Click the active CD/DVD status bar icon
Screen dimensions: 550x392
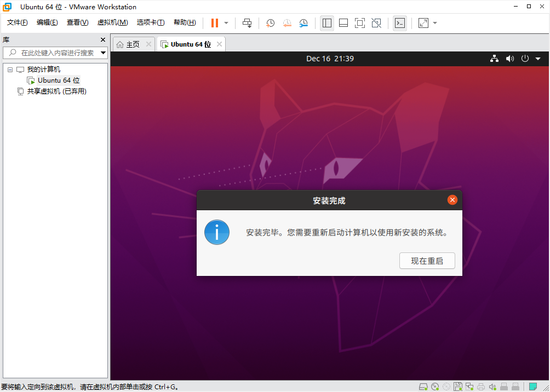click(435, 387)
